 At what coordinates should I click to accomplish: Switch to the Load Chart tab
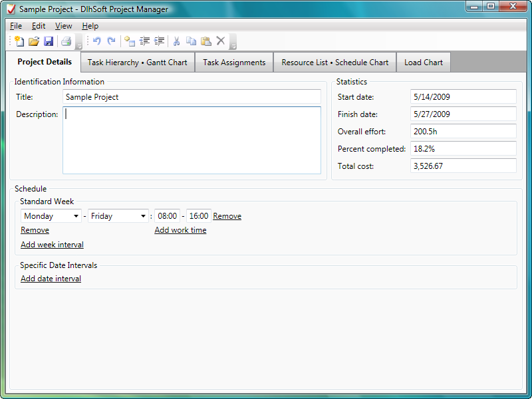(424, 63)
